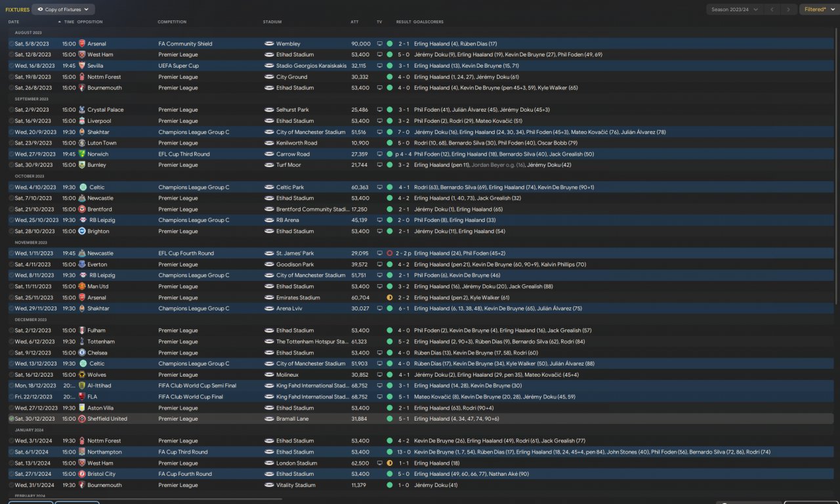Click the 'January 2024' month heading
The width and height of the screenshot is (840, 504).
coord(29,430)
